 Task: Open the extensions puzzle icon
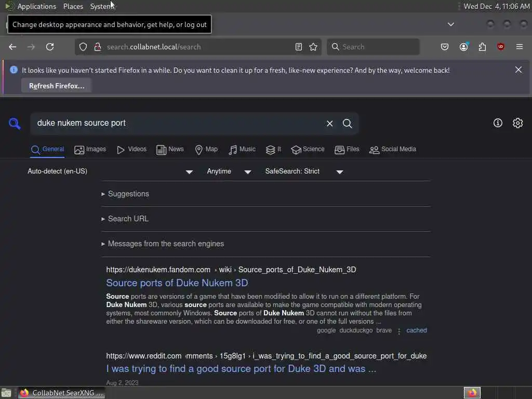(482, 47)
